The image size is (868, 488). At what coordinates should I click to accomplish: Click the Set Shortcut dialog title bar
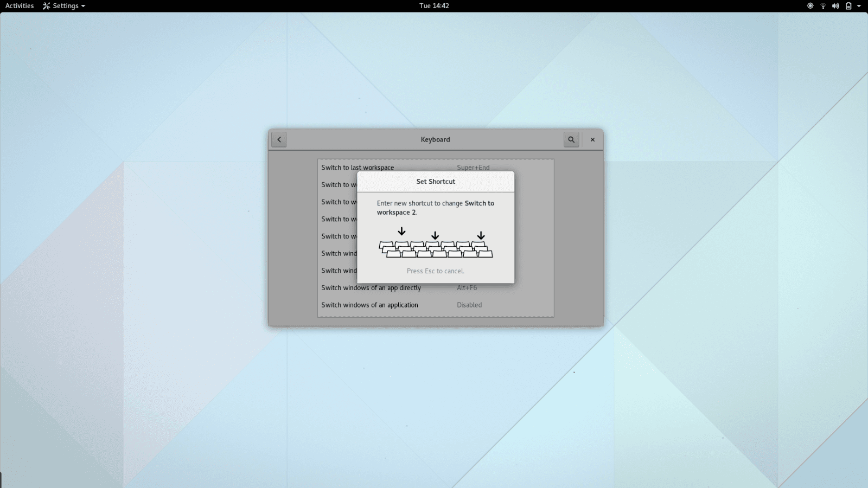coord(435,182)
